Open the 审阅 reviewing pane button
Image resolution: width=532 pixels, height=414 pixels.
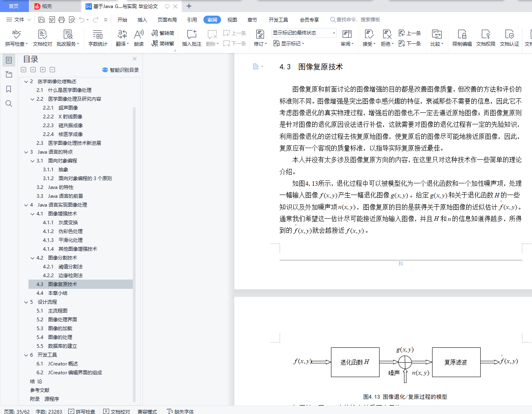click(347, 38)
